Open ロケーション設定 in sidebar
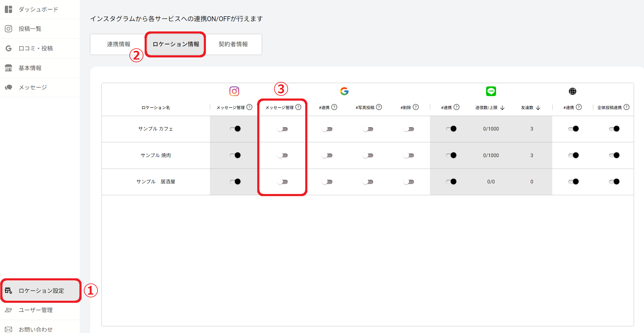This screenshot has height=333, width=644. (41, 291)
